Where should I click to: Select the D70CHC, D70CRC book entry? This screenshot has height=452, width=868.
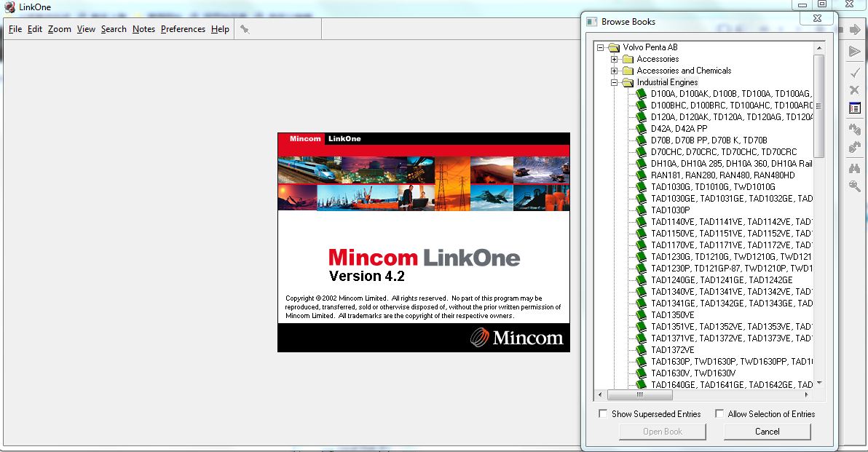tap(724, 151)
